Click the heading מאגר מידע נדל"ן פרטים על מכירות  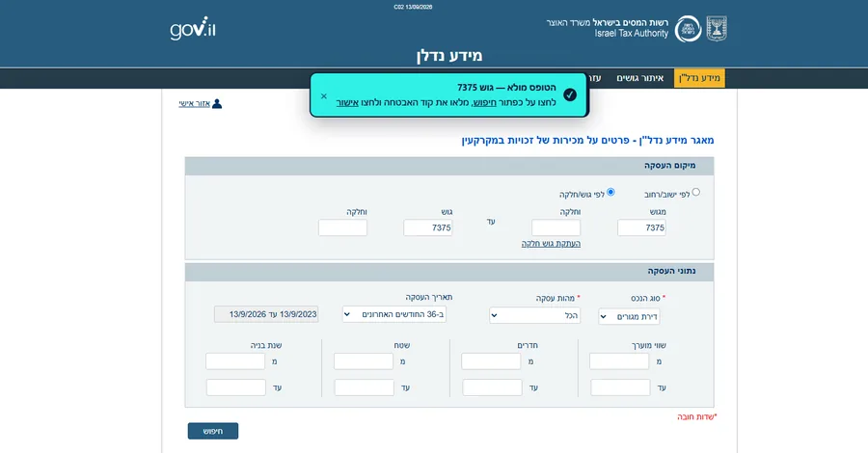(x=588, y=140)
